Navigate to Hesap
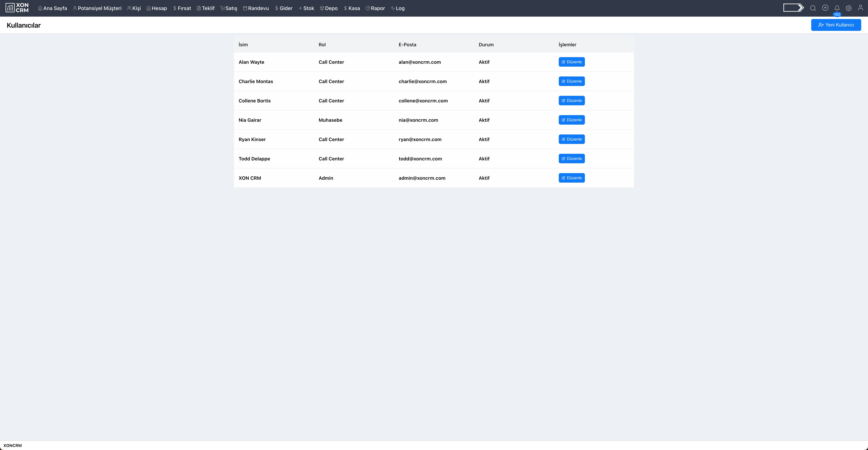Image resolution: width=868 pixels, height=450 pixels. pos(157,8)
